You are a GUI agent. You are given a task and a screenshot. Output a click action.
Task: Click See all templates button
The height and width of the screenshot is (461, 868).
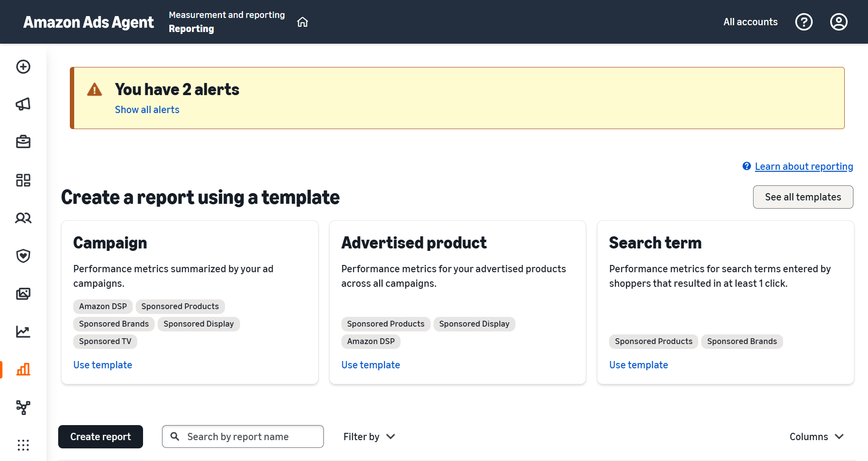pyautogui.click(x=803, y=197)
